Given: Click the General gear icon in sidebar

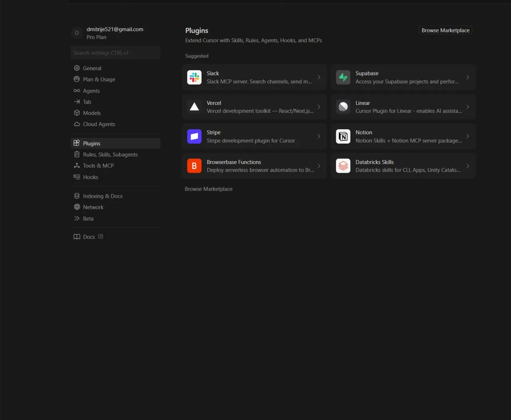Looking at the screenshot, I should coord(77,68).
